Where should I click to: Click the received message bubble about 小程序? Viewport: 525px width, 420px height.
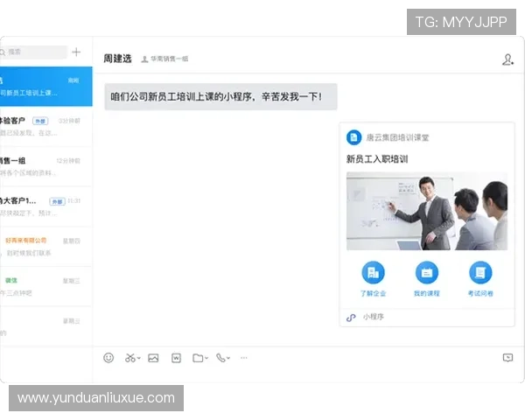click(x=220, y=97)
